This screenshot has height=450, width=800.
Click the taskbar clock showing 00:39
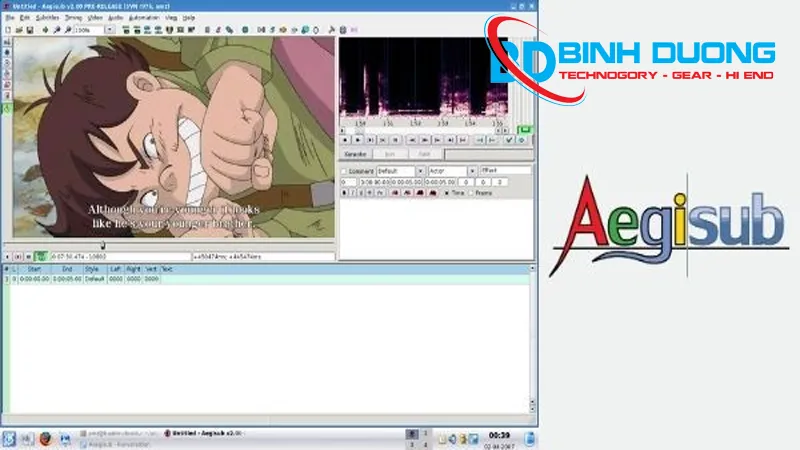tap(499, 435)
